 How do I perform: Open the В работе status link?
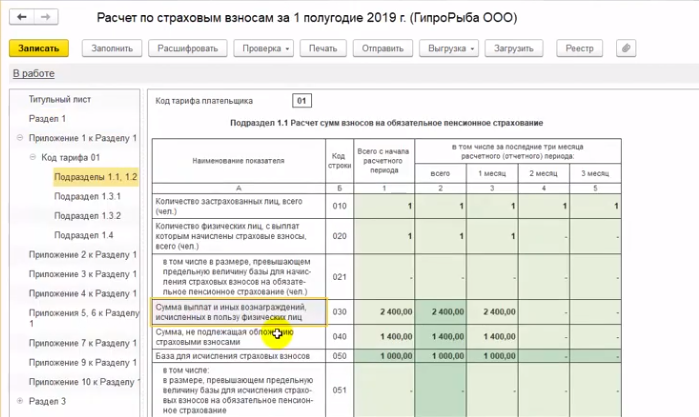[x=33, y=74]
